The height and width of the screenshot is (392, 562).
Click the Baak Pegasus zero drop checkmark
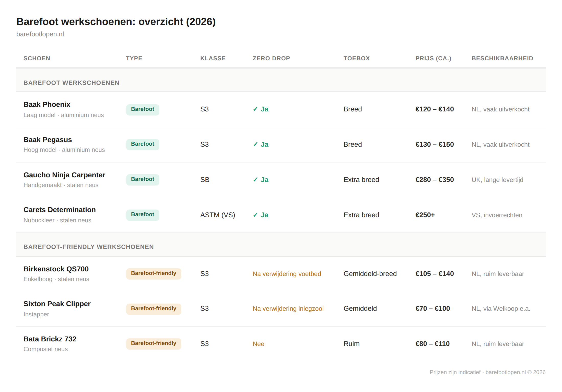click(x=255, y=145)
